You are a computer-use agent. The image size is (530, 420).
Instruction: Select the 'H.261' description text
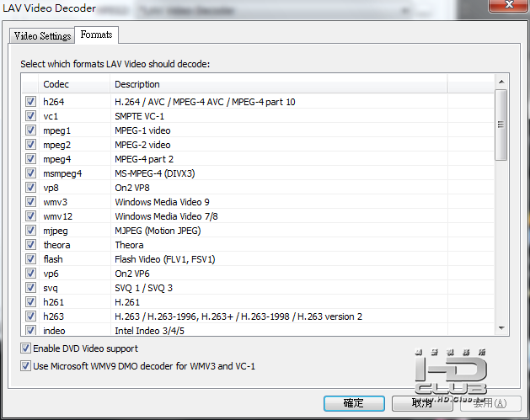coord(127,302)
